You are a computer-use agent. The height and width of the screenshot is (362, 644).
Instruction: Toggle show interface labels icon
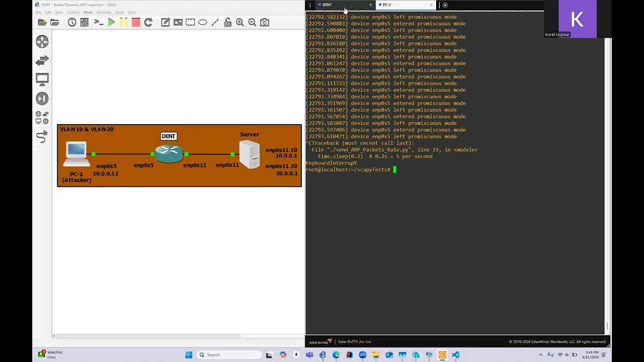click(x=85, y=22)
